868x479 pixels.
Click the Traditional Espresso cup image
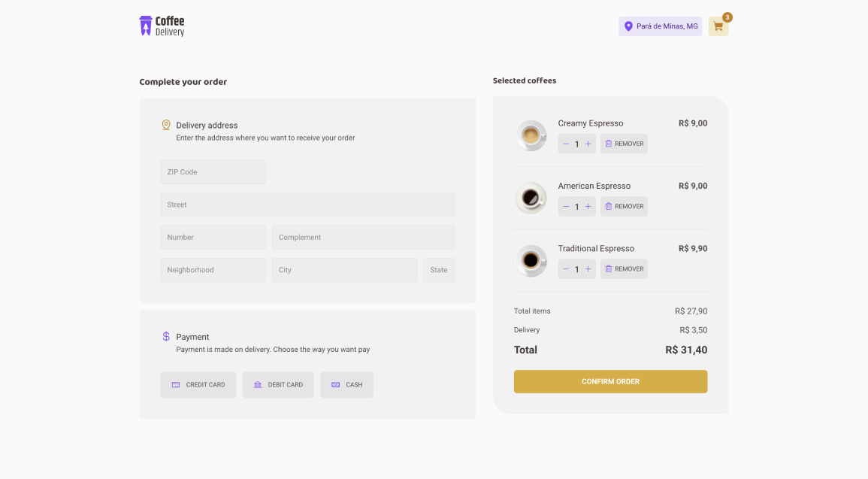tap(531, 260)
